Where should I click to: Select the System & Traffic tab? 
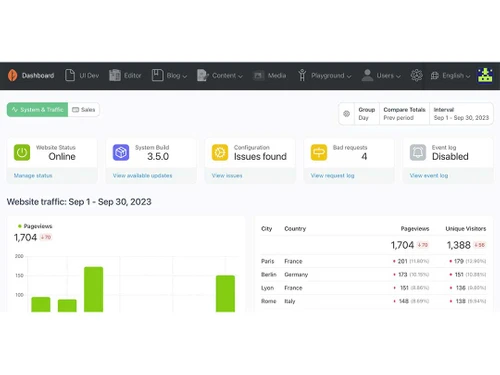[x=37, y=110]
